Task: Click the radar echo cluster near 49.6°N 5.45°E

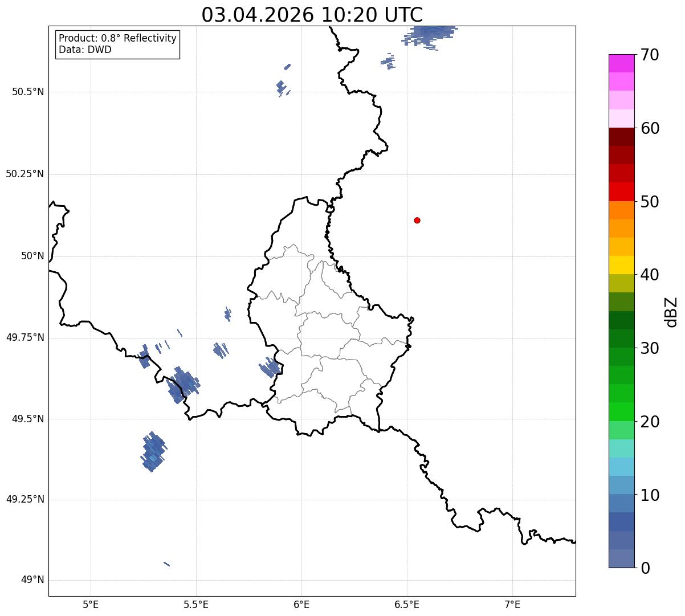Action: [x=184, y=385]
